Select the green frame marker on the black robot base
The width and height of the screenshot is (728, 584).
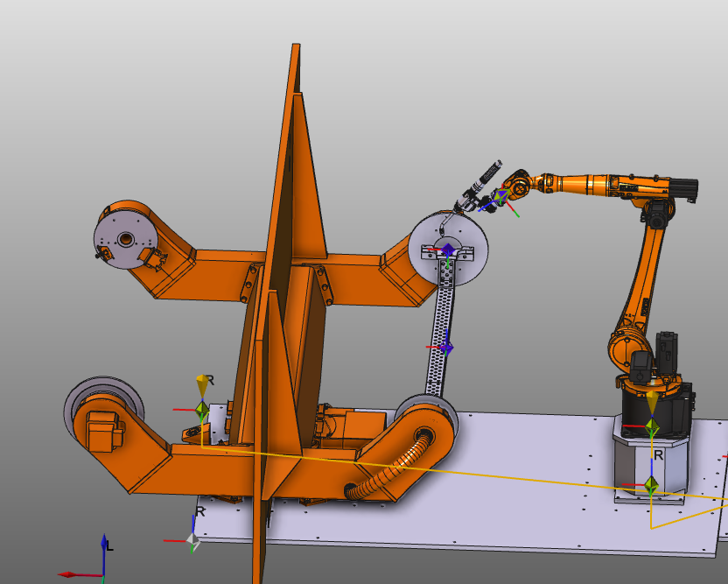point(652,426)
